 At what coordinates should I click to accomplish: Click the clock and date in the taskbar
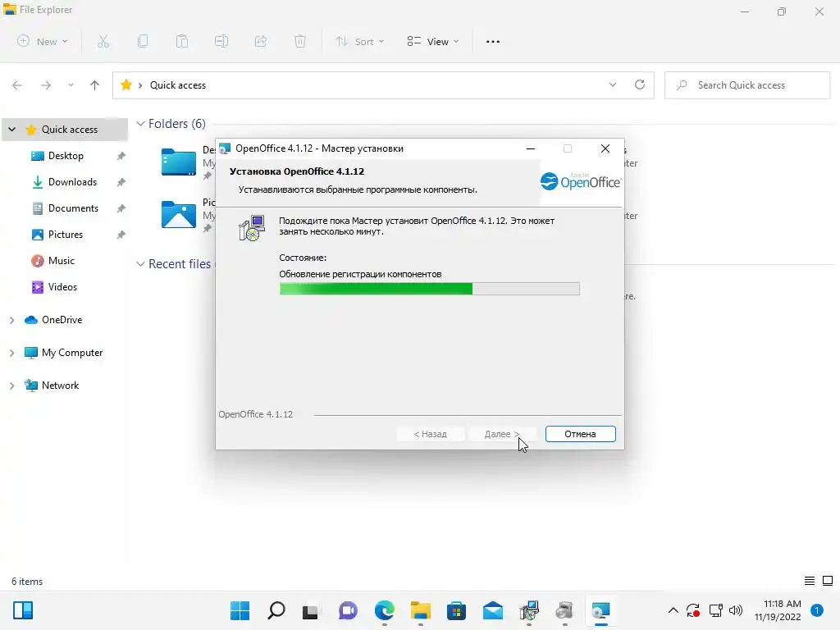click(778, 610)
